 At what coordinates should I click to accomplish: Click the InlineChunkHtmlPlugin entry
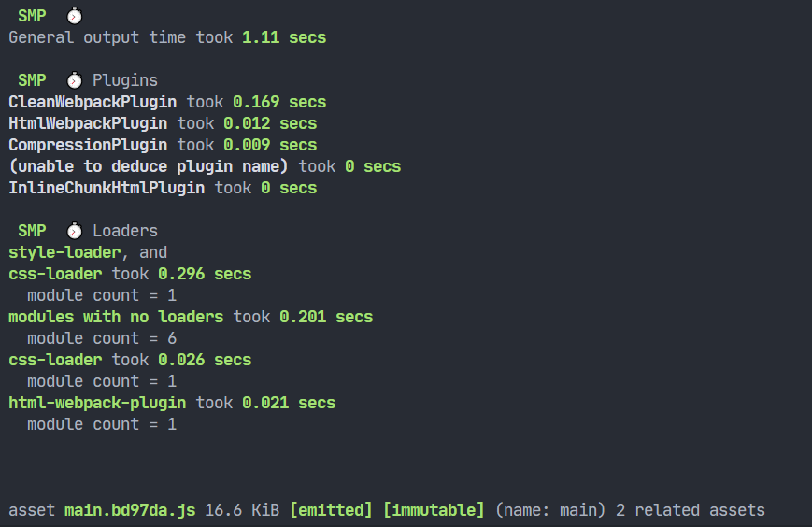click(x=107, y=188)
